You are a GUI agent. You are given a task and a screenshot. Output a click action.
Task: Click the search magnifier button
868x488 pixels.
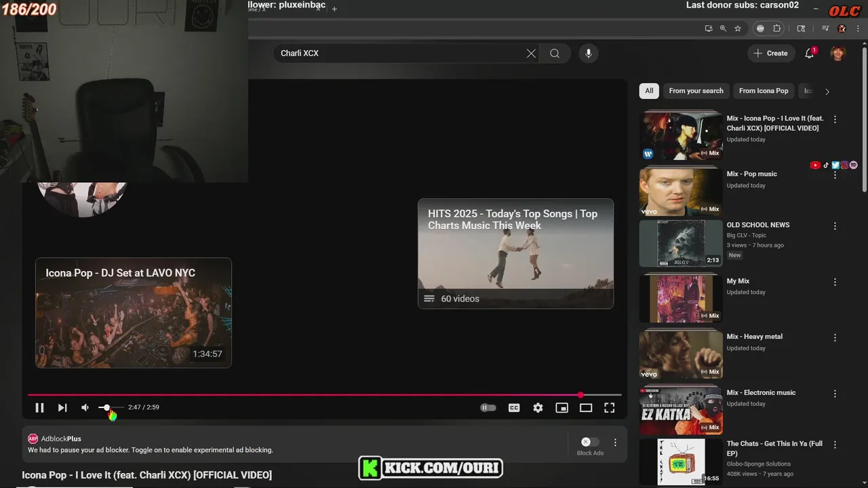point(555,54)
